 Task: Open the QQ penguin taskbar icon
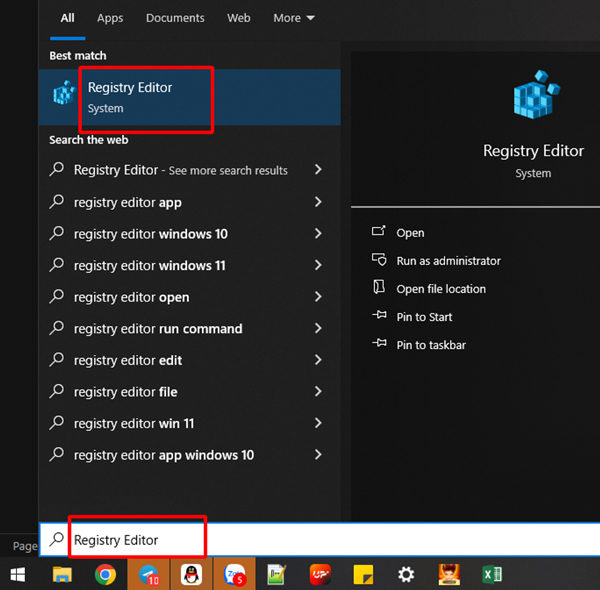click(x=191, y=575)
